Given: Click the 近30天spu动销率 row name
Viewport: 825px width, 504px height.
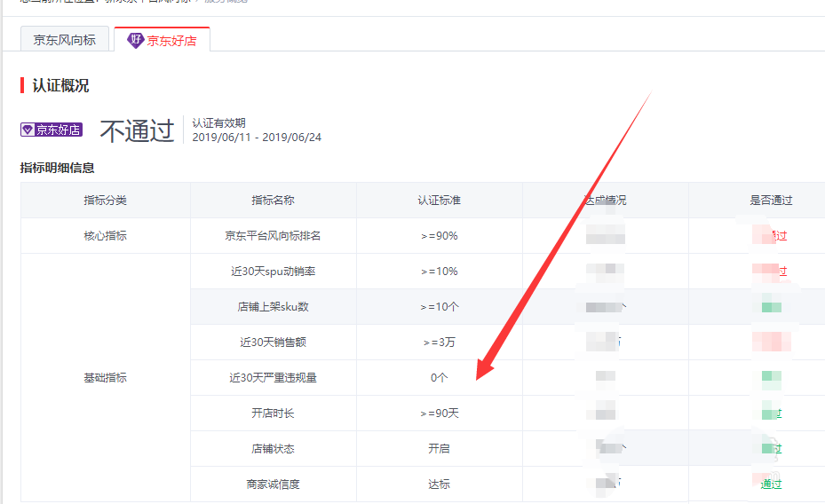Looking at the screenshot, I should tap(273, 272).
